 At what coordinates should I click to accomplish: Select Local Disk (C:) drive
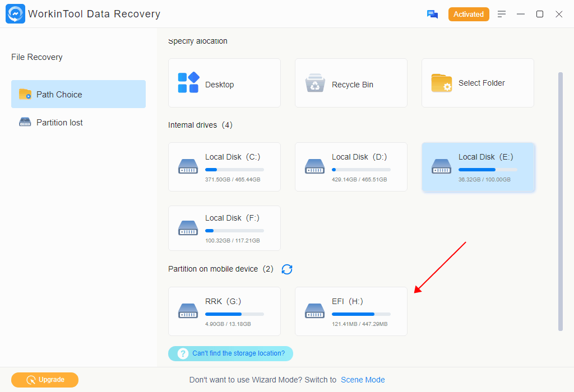tap(224, 167)
